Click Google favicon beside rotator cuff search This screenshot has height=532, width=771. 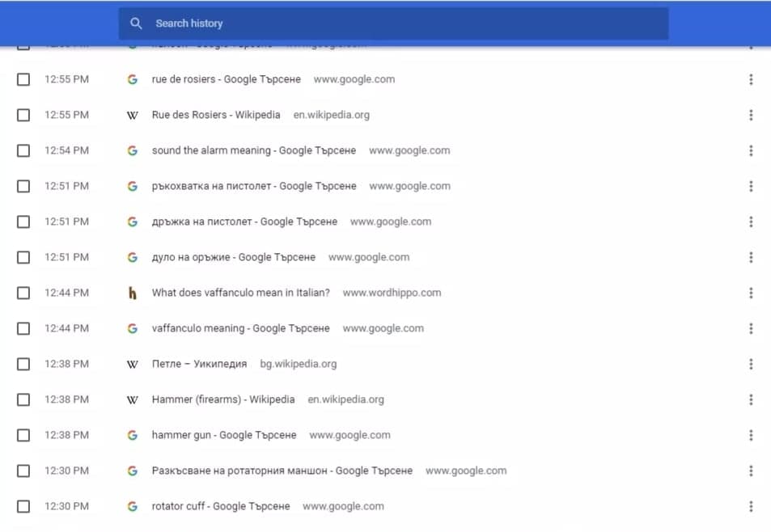133,506
